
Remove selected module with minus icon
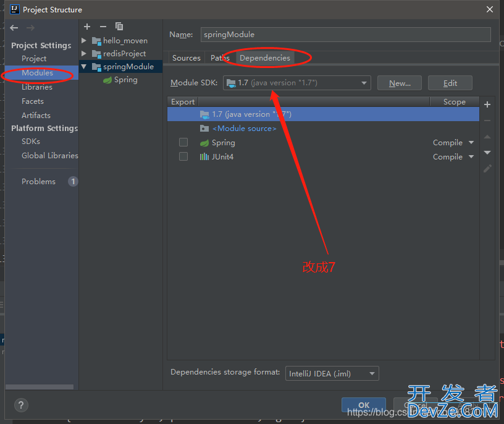click(x=103, y=27)
